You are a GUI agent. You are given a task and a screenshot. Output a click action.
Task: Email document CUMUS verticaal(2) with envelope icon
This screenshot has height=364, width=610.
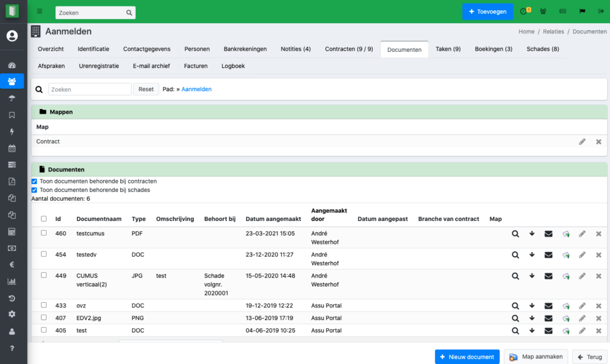coord(549,276)
